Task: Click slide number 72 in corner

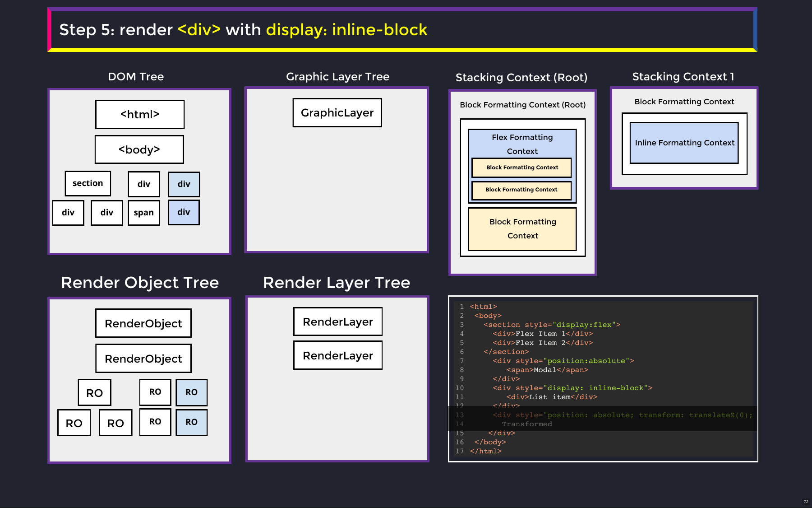Action: pos(806,502)
